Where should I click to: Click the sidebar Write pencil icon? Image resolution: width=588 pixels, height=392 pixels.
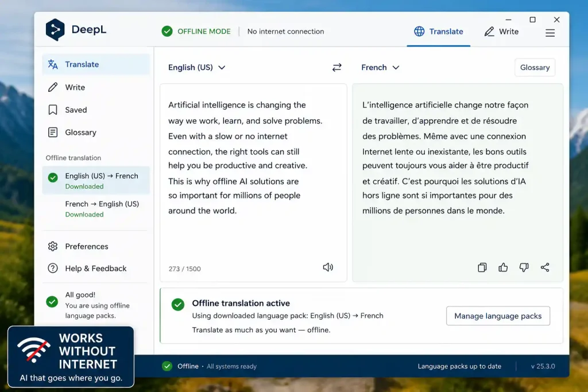click(x=53, y=87)
